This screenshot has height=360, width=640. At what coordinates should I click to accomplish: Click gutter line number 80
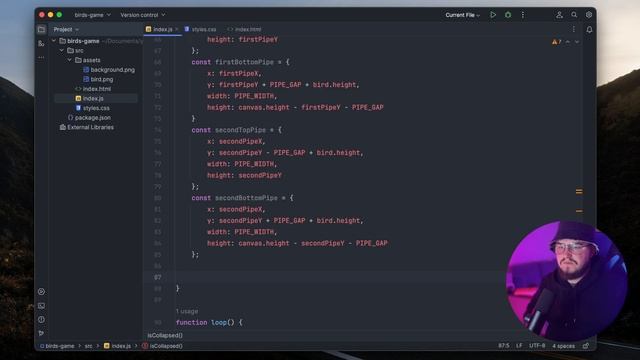pos(158,198)
